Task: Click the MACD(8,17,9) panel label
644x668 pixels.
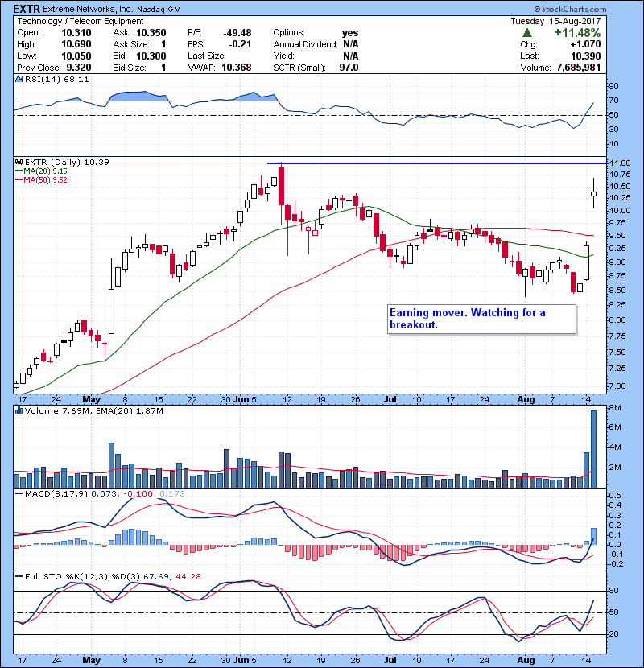Action: (56, 494)
